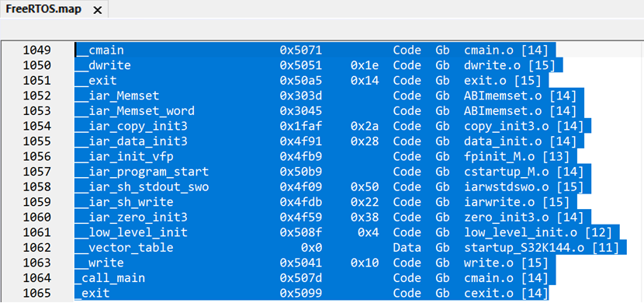Image resolution: width=644 pixels, height=303 pixels.
Task: Click address 0x1faf for __iar_copy_init3
Action: [x=300, y=127]
